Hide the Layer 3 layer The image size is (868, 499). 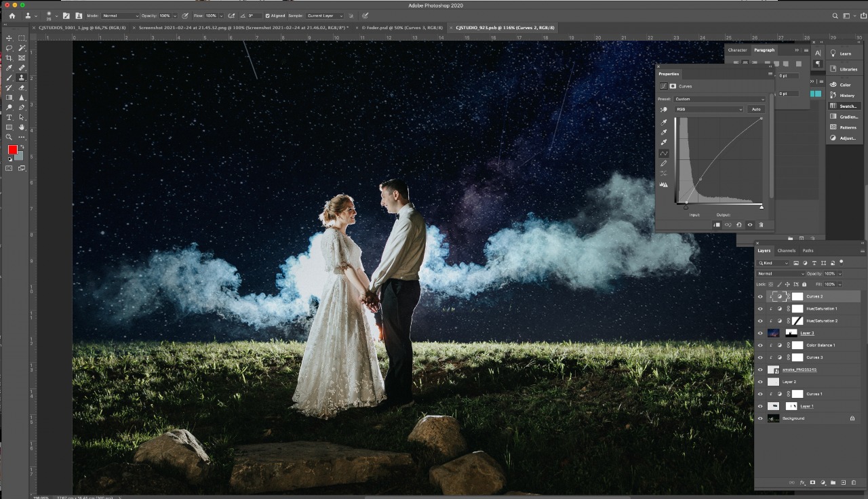pyautogui.click(x=759, y=333)
